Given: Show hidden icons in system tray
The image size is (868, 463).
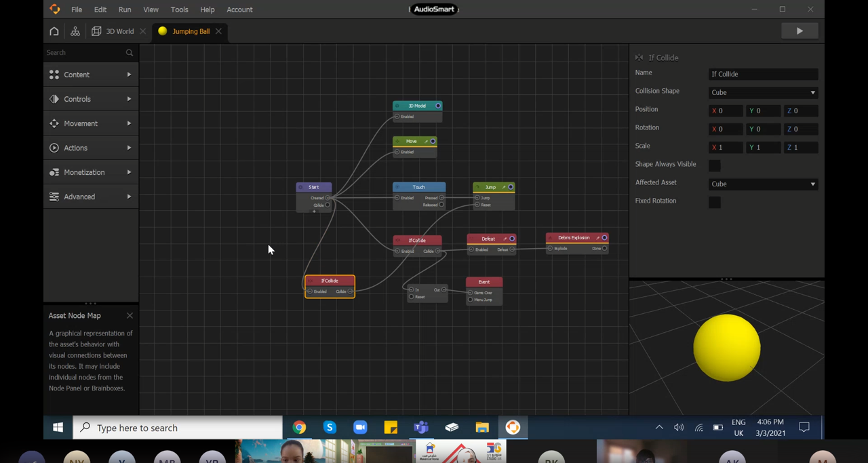Looking at the screenshot, I should pyautogui.click(x=659, y=428).
